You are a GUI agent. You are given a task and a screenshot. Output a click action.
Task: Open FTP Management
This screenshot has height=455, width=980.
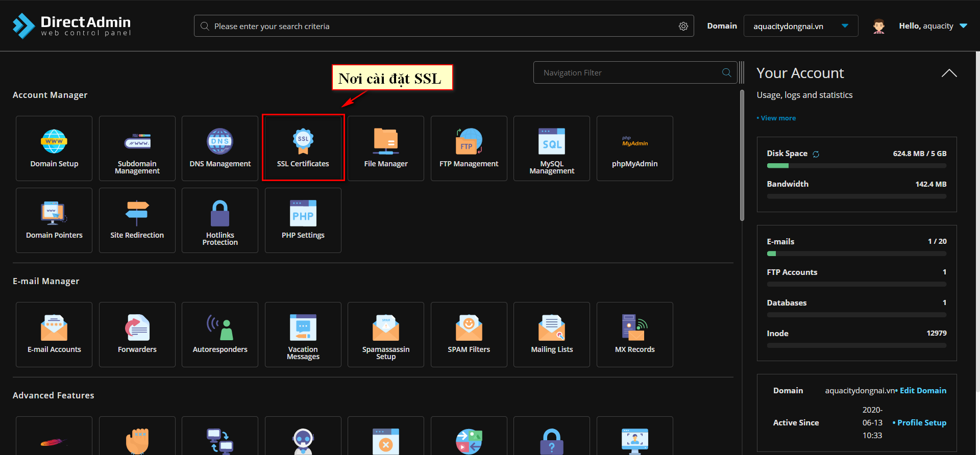pyautogui.click(x=469, y=148)
